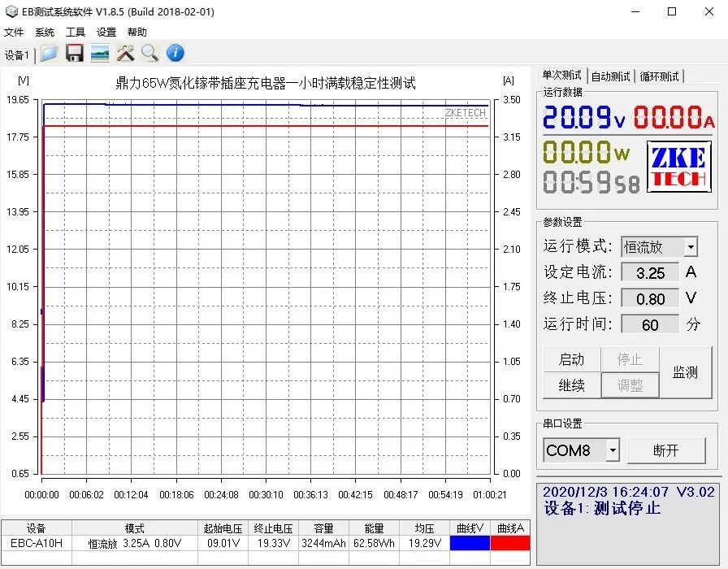The height and width of the screenshot is (569, 728).
Task: Click the 20.09 V voltage readout
Action: (583, 116)
